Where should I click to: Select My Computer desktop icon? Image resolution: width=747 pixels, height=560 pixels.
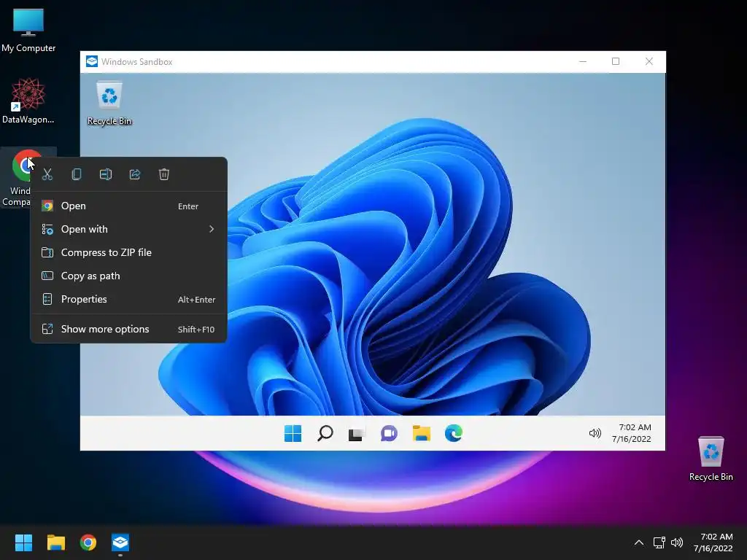tap(28, 31)
